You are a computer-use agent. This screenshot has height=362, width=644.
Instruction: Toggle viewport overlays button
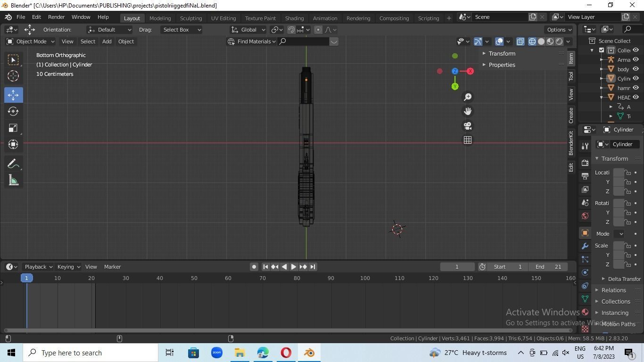click(499, 41)
